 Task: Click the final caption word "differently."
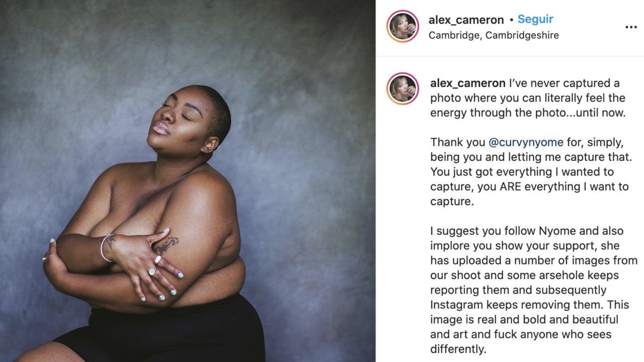(x=458, y=349)
